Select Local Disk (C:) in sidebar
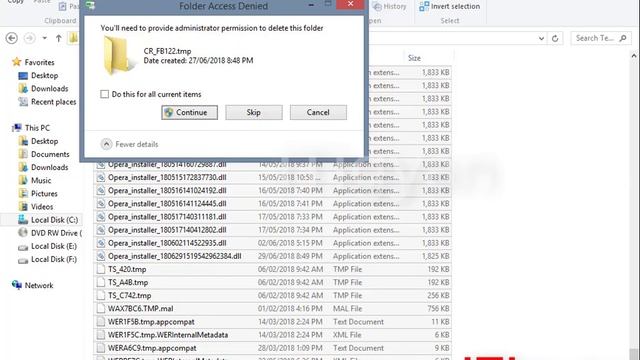640x360 pixels. tap(54, 220)
